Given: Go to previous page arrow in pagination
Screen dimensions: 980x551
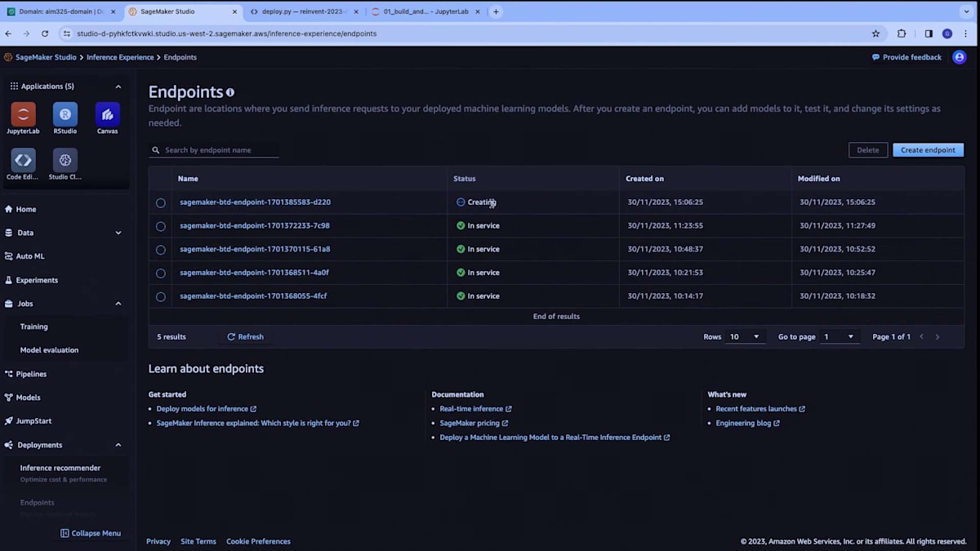Looking at the screenshot, I should pyautogui.click(x=922, y=336).
